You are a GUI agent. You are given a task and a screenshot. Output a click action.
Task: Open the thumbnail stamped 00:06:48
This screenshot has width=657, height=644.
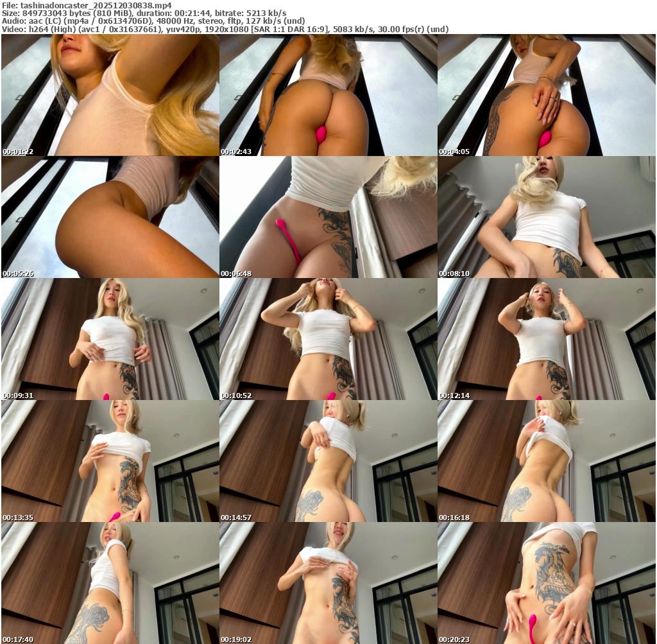(328, 217)
